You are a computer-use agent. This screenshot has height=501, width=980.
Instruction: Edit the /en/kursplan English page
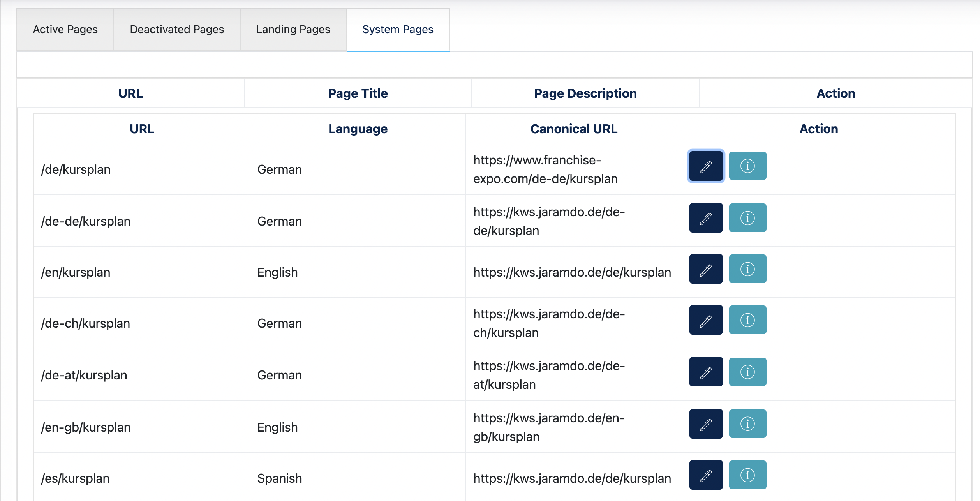coord(706,269)
